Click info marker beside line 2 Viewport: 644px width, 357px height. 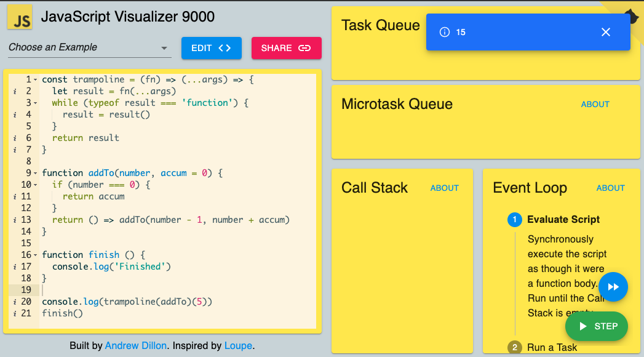coord(15,91)
